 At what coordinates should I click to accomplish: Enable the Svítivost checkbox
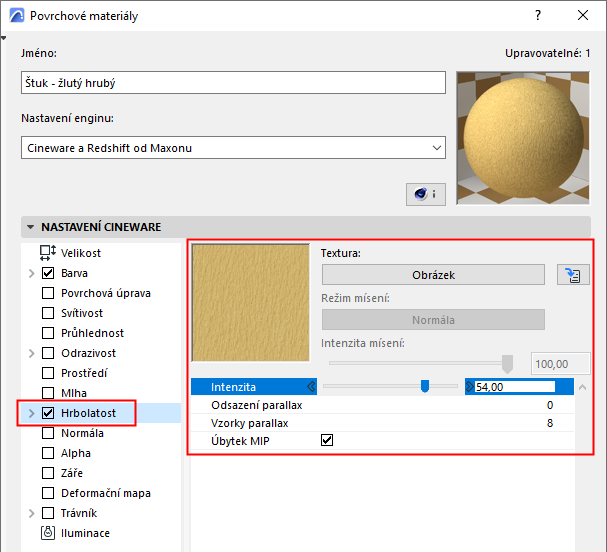48,313
